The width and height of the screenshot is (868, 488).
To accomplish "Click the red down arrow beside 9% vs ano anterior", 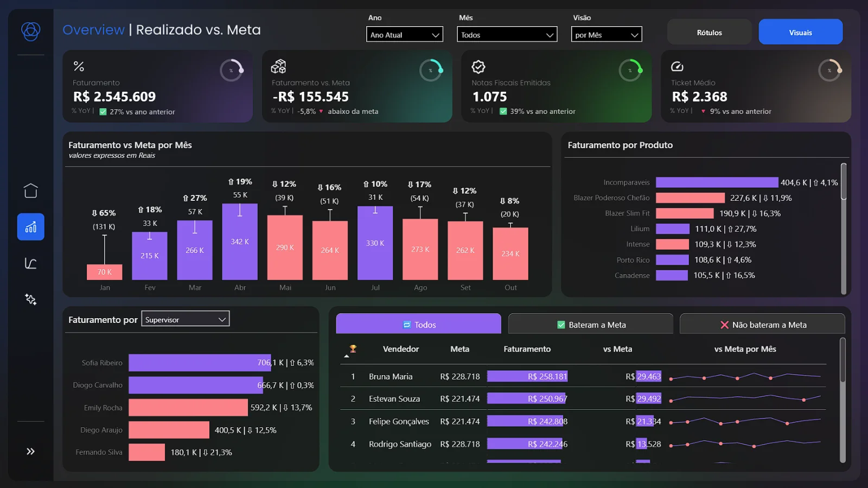I will point(704,111).
